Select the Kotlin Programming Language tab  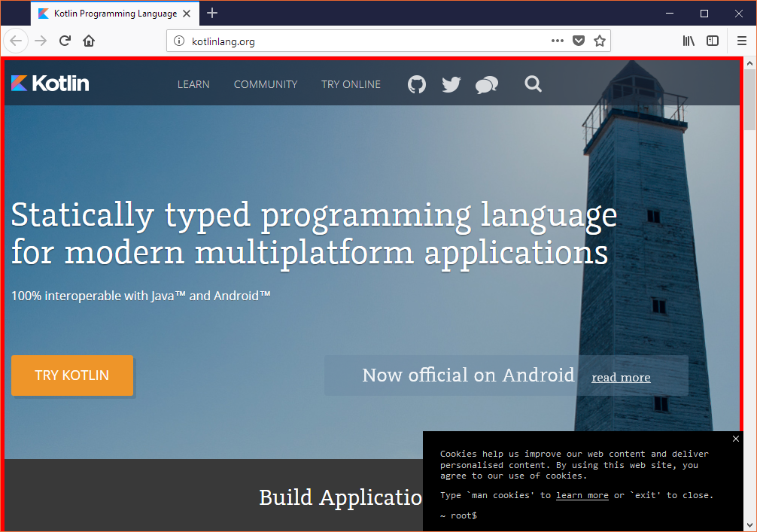click(115, 14)
